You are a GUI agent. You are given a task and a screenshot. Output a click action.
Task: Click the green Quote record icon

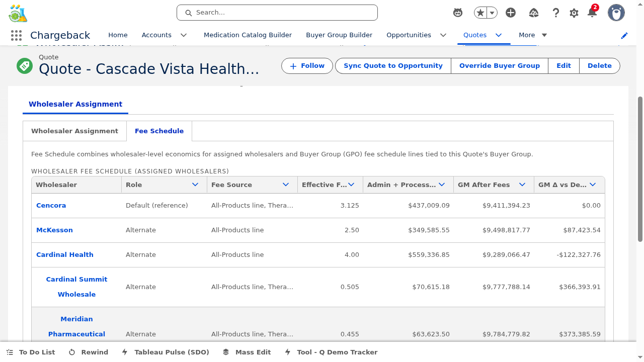(25, 65)
